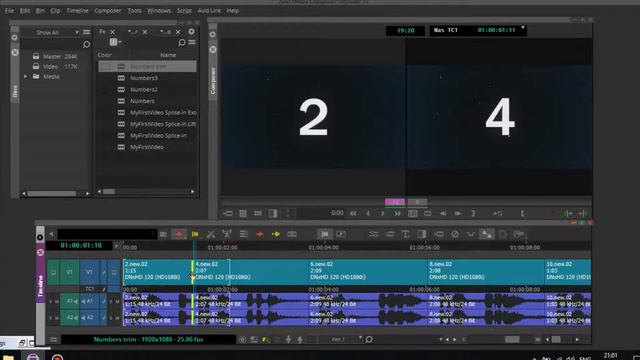Toggle the V1 record track selector
Screen dimensions: 640x360
point(89,272)
